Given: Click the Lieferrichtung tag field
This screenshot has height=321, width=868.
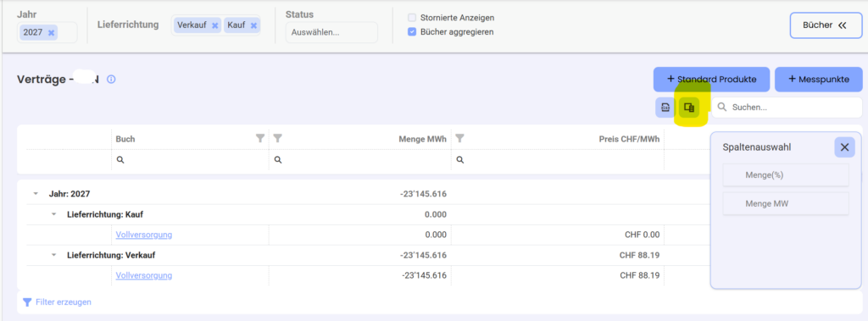Looking at the screenshot, I should tap(216, 25).
